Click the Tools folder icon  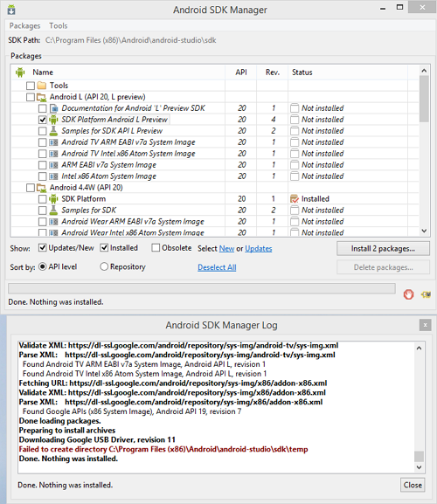coord(41,86)
